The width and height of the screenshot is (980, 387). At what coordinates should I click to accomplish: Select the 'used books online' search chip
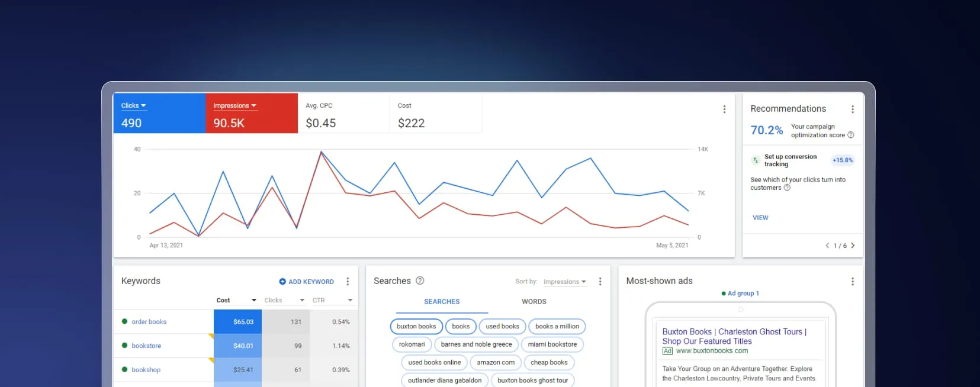click(x=435, y=363)
